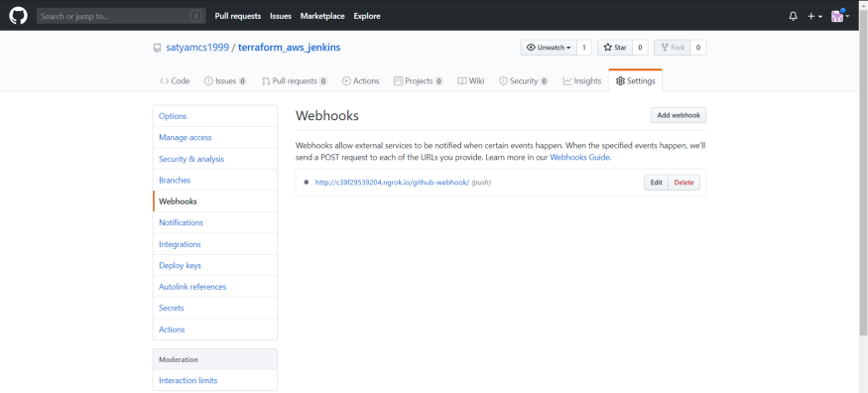The width and height of the screenshot is (868, 393).
Task: Click the Fork button
Action: coord(672,48)
